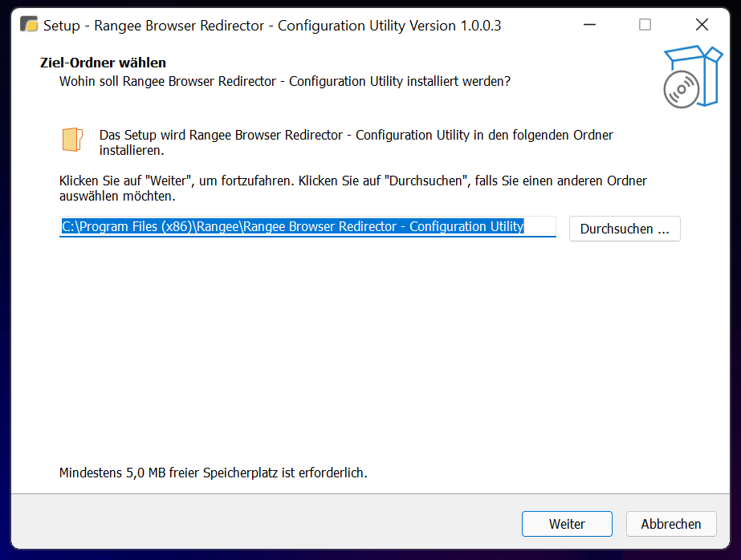Click the disc graphic on the installer logo
Screen dimensions: 741x560
coord(682,90)
